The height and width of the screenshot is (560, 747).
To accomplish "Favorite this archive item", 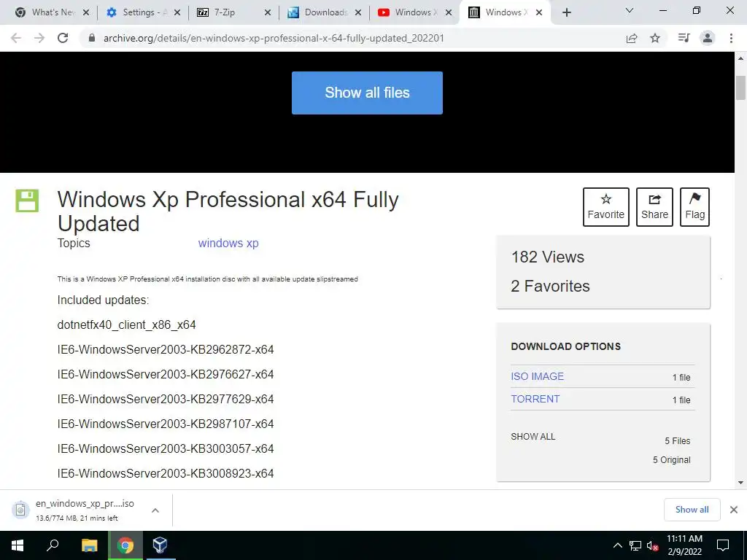I will point(606,206).
